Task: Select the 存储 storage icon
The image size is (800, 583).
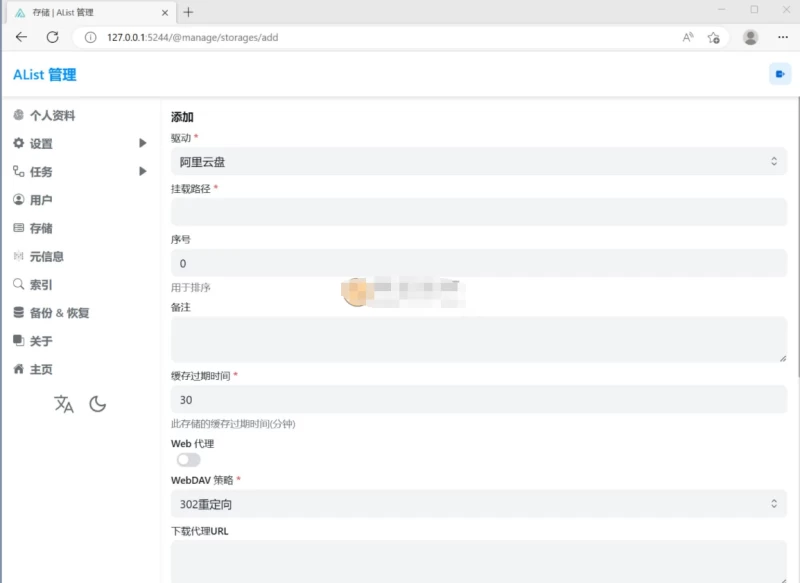Action: 18,227
